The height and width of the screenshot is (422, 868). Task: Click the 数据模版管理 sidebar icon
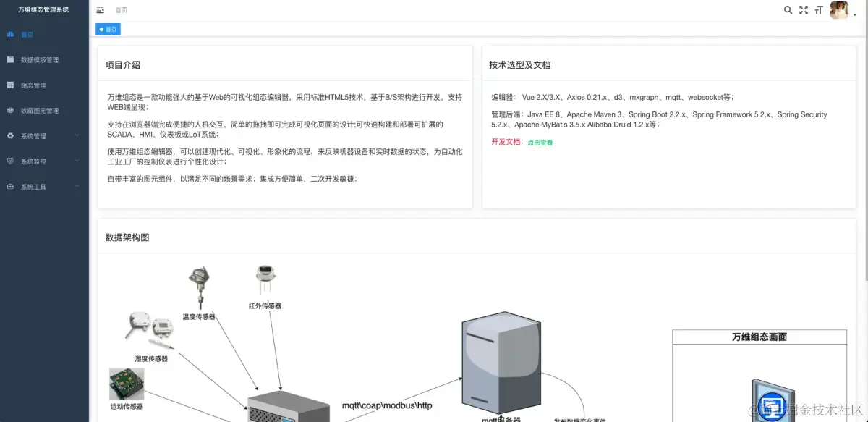pos(10,59)
